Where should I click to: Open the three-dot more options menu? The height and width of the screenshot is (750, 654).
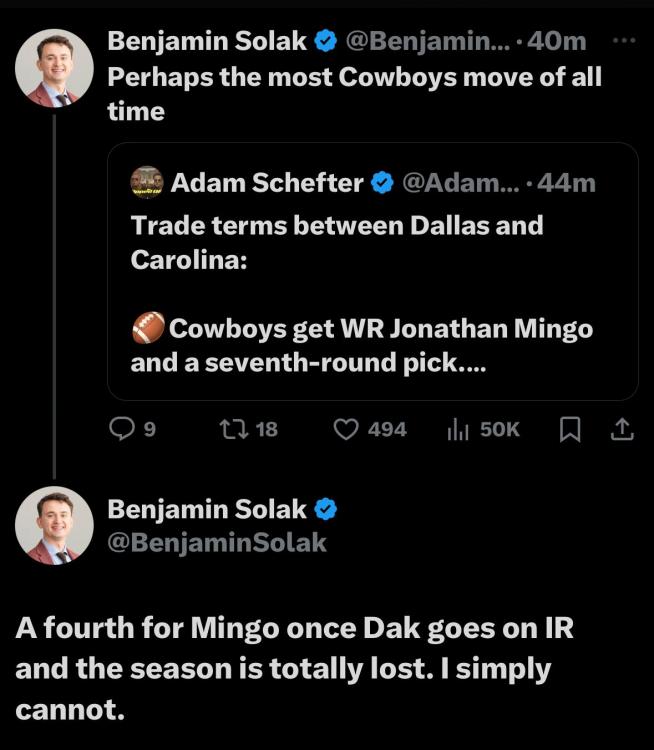[623, 41]
